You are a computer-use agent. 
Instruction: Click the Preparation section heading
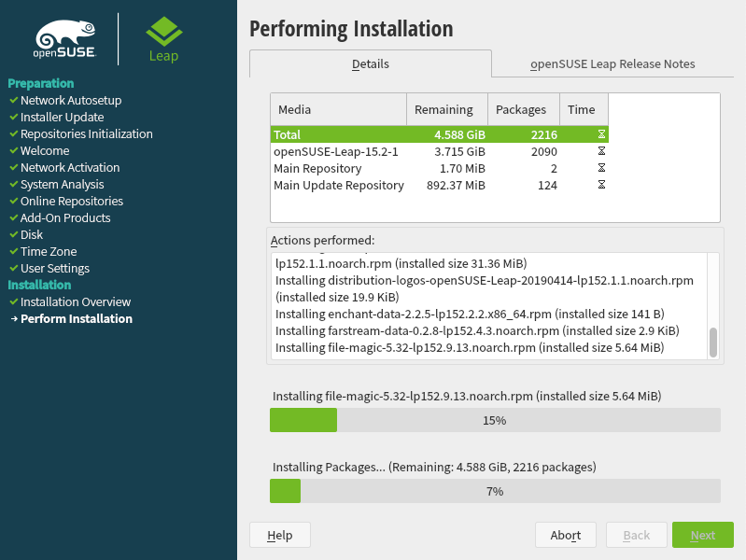point(41,83)
